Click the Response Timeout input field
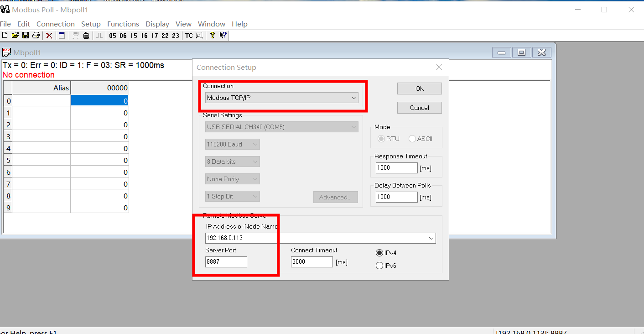The width and height of the screenshot is (644, 334). (x=396, y=168)
